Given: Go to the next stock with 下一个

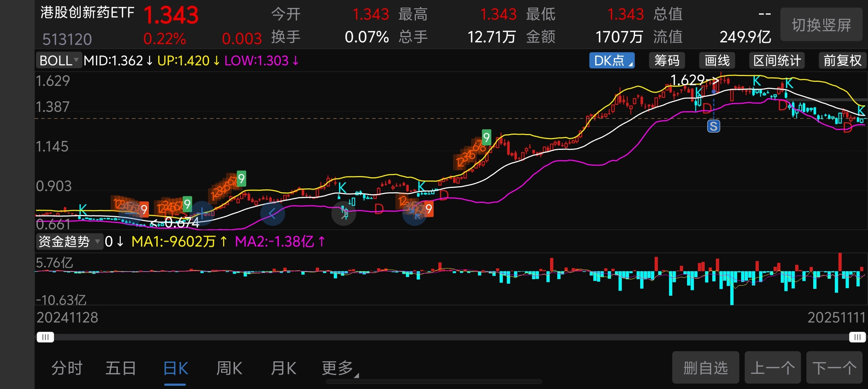Looking at the screenshot, I should click(834, 368).
